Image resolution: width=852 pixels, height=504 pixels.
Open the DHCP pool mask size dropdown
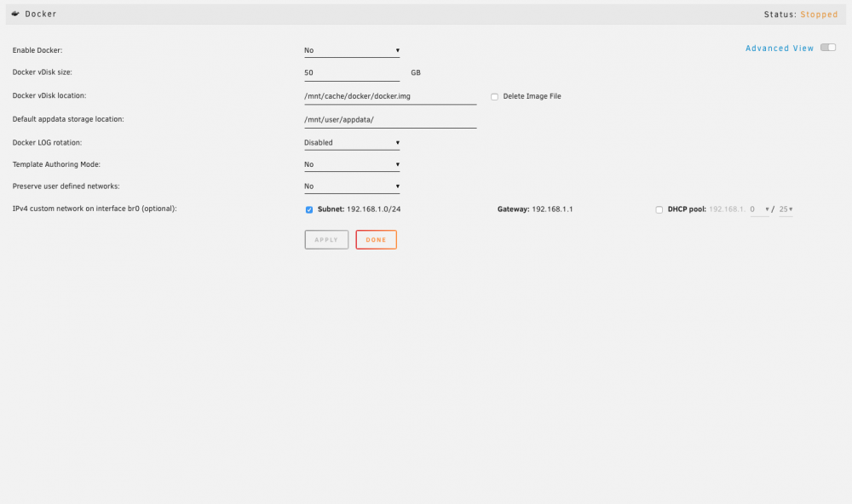pyautogui.click(x=786, y=209)
